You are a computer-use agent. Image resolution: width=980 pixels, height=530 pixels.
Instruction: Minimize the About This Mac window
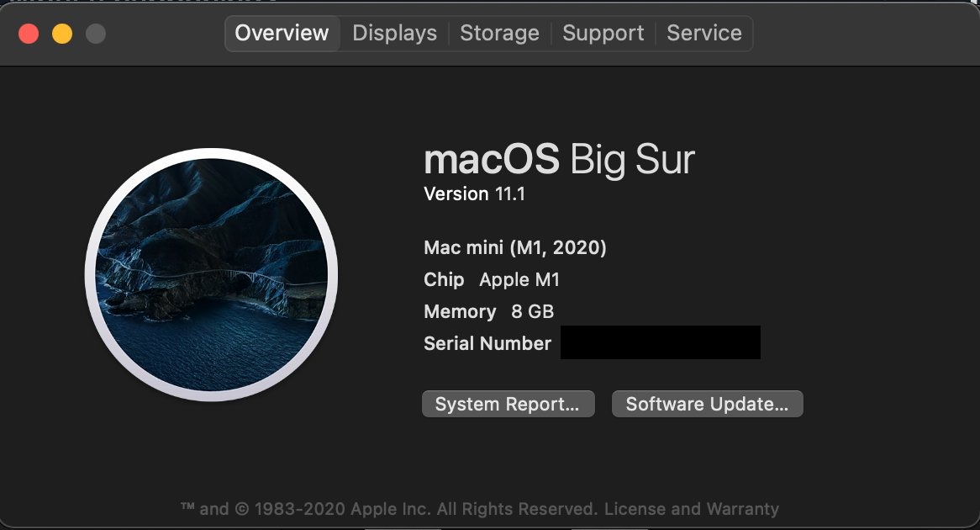(x=62, y=34)
